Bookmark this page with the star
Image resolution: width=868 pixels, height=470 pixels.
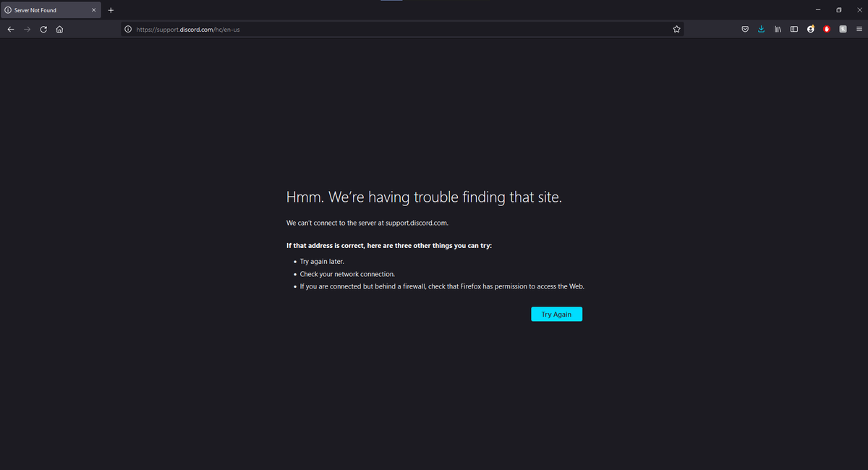(x=676, y=30)
